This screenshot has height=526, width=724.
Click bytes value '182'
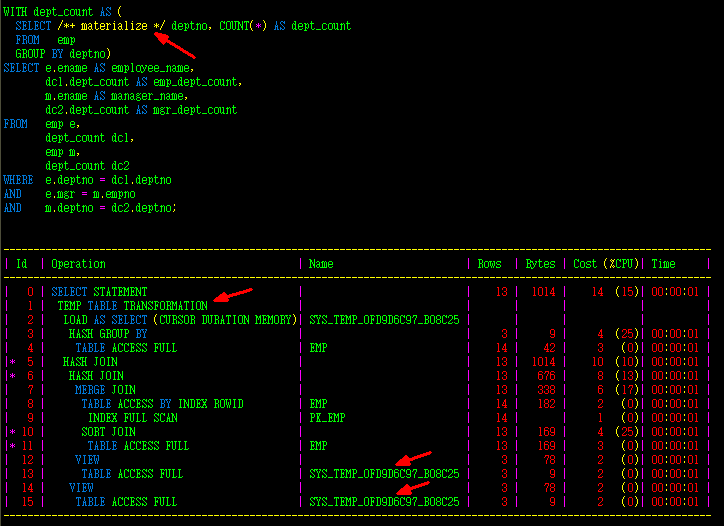(x=547, y=404)
